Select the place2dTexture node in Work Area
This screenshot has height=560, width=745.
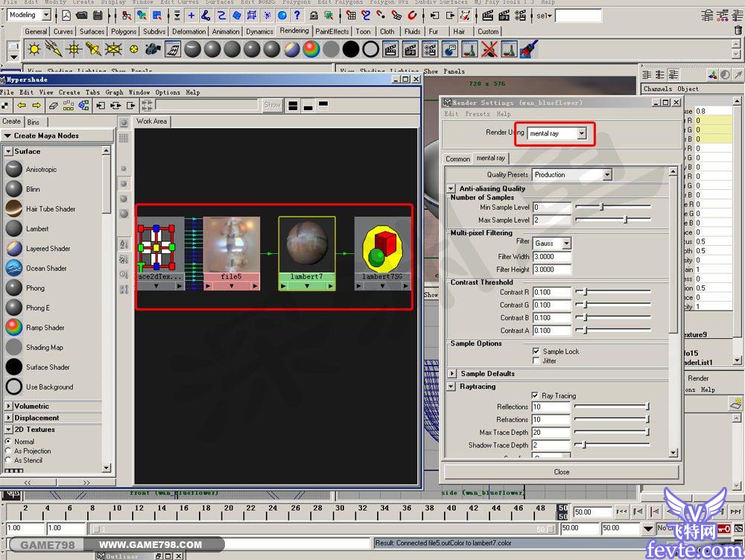click(159, 253)
